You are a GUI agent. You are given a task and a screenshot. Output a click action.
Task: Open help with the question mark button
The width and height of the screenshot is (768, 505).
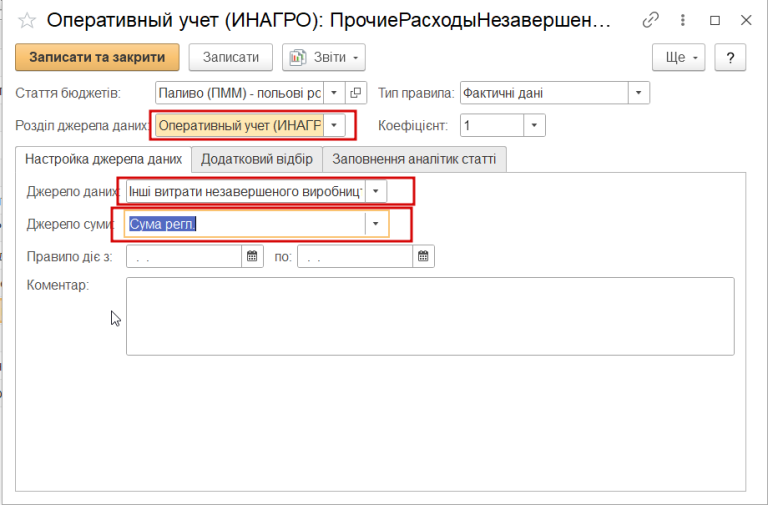click(730, 57)
